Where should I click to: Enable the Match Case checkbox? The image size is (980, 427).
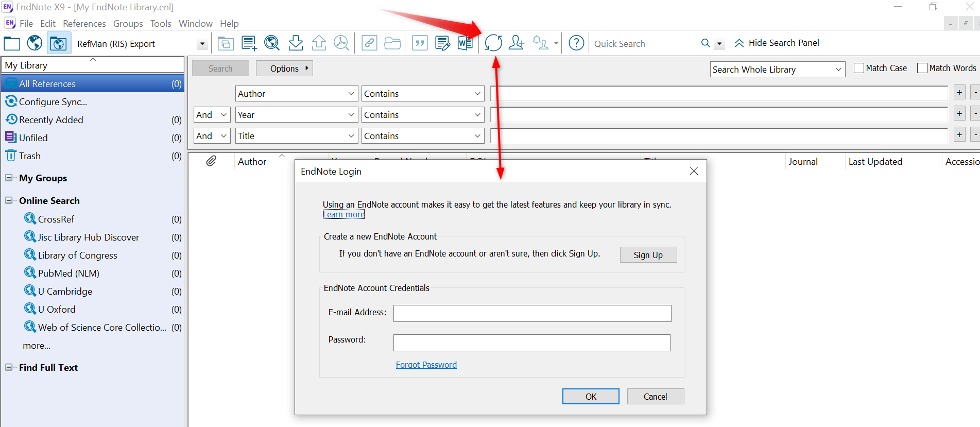858,68
